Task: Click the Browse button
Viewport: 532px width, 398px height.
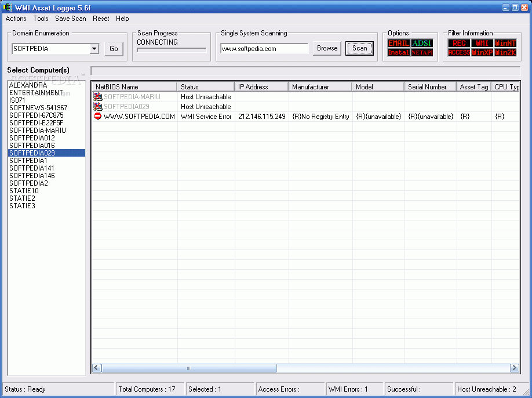Action: 327,48
